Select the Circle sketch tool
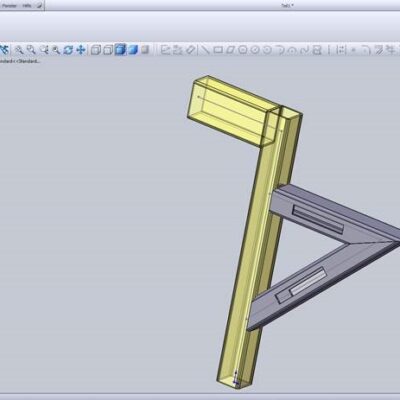This screenshot has height=400, width=400. 255,50
